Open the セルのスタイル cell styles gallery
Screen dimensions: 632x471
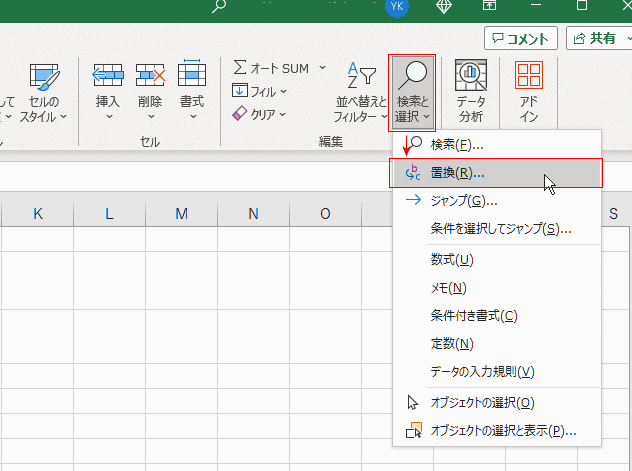tap(44, 93)
